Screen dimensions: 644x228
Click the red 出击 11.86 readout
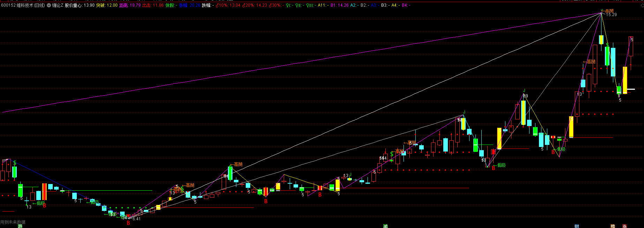(153, 6)
